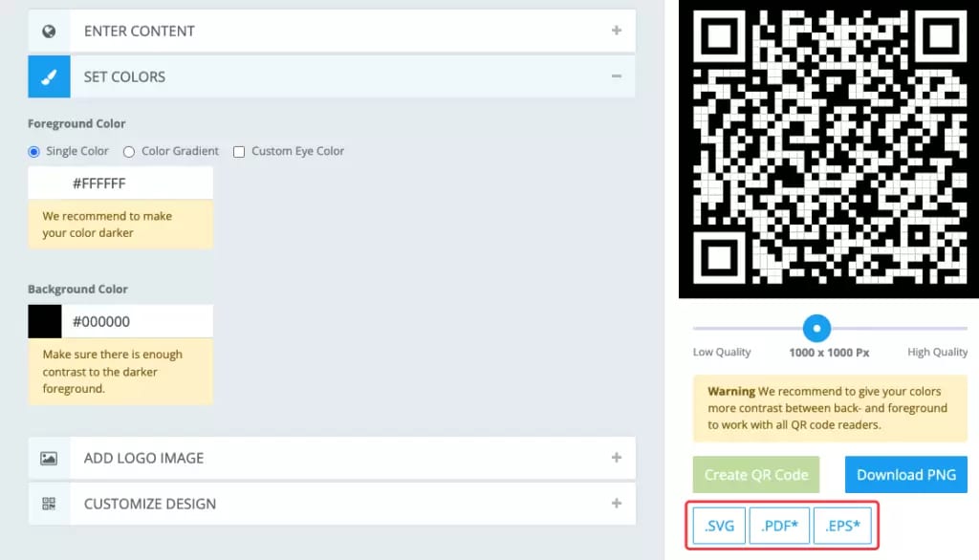Click the Low Quality label
This screenshot has width=979, height=560.
coord(722,352)
